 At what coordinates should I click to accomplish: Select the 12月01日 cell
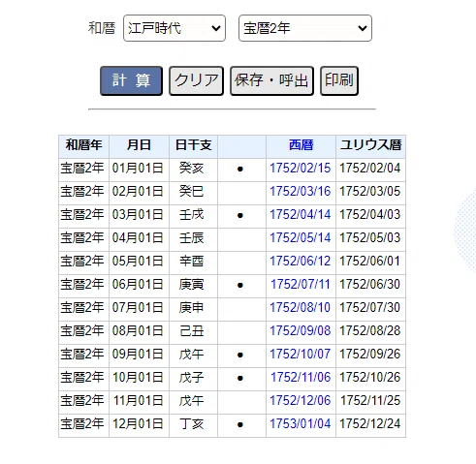[x=139, y=424]
